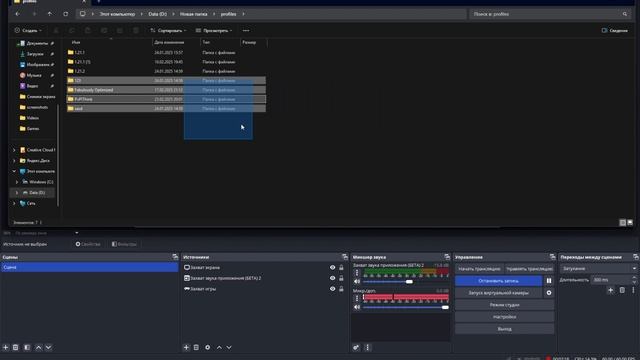Image resolution: width=640 pixels, height=360 pixels.
Task: Add a new source with plus icon
Action: [x=186, y=347]
